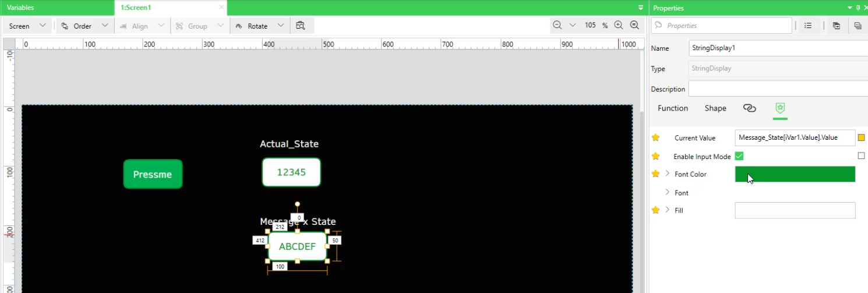The image size is (868, 293).
Task: Click the Order toolbar button
Action: [77, 26]
